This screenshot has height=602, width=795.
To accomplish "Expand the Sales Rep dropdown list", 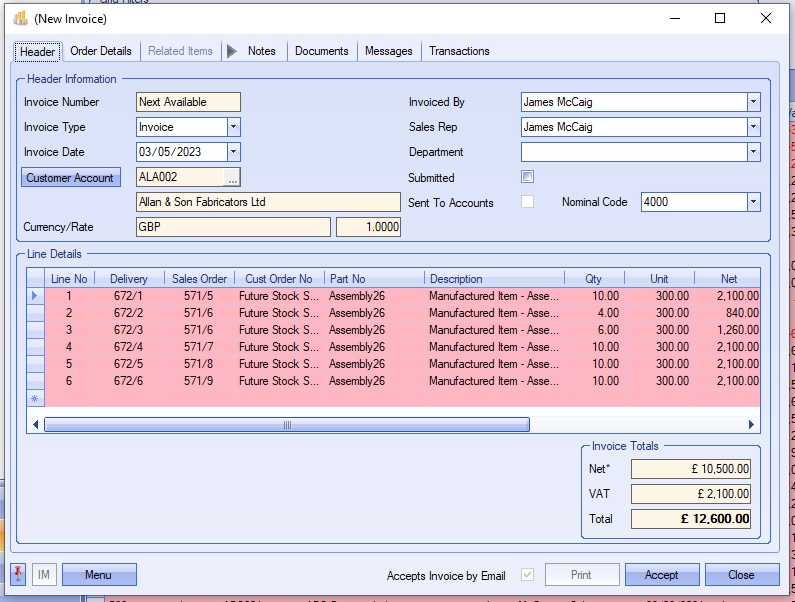I will tap(753, 127).
